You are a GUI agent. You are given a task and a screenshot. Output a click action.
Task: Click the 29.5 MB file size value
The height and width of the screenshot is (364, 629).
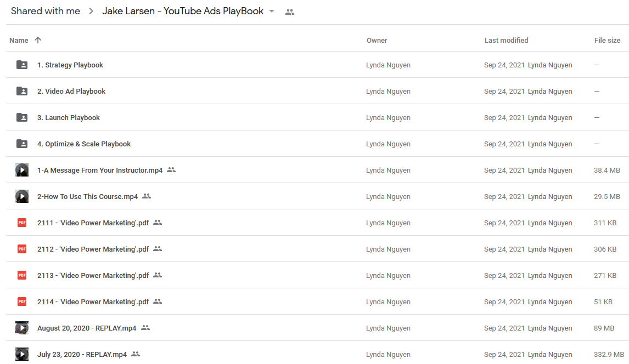[x=607, y=197]
